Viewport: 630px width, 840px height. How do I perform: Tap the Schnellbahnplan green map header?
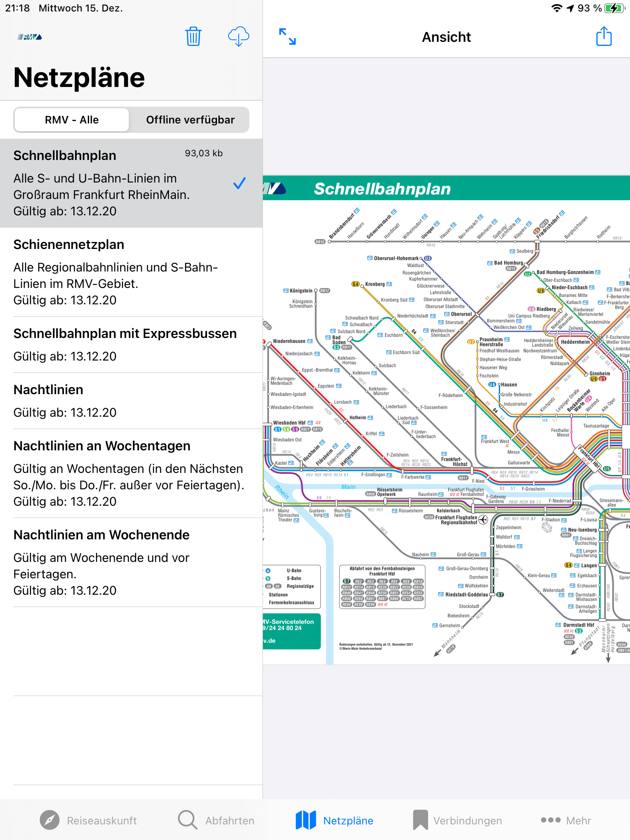(446, 188)
